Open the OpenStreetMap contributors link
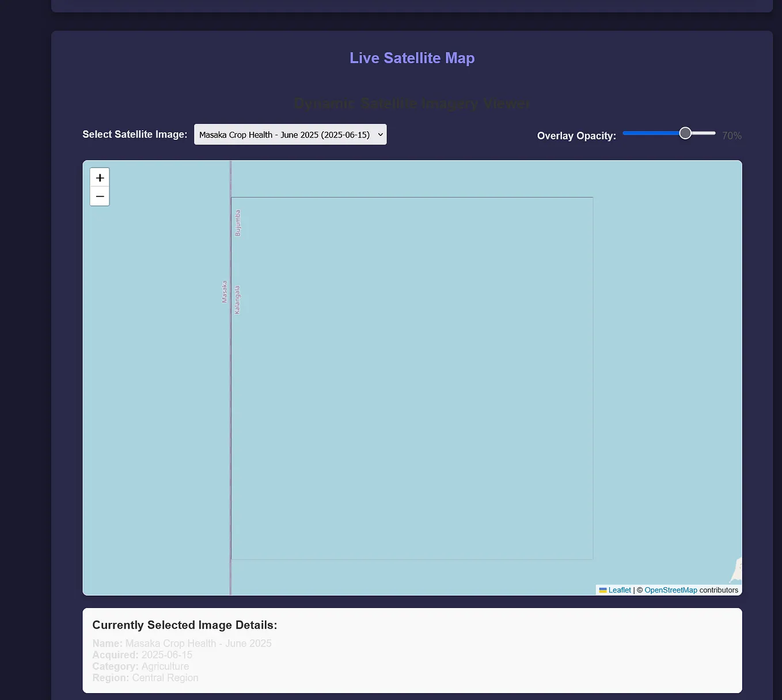Viewport: 782px width, 700px height. [x=670, y=590]
